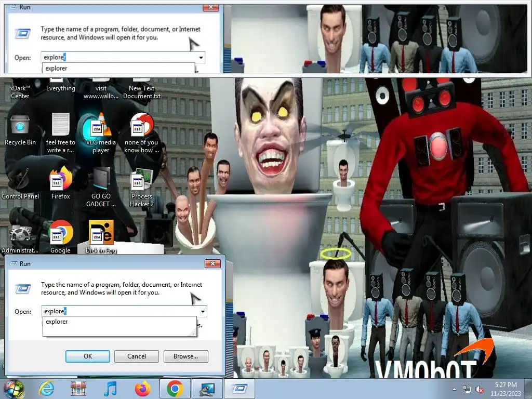Select the 'Dick in Egg' desktop icon

pos(101,237)
